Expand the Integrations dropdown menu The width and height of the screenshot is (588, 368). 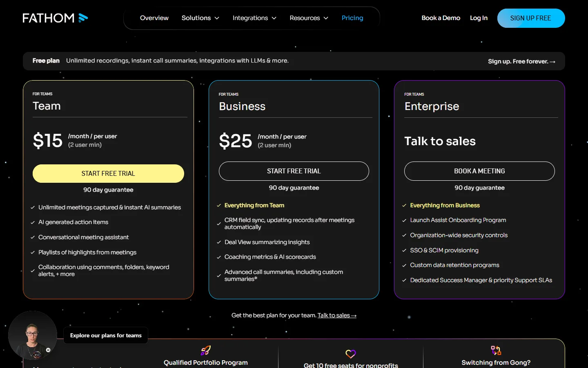pyautogui.click(x=254, y=18)
